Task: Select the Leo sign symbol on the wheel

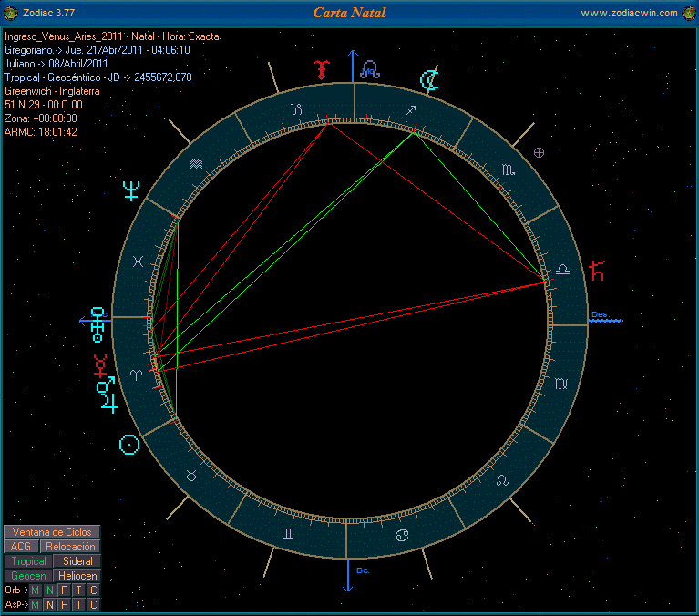Action: [503, 480]
